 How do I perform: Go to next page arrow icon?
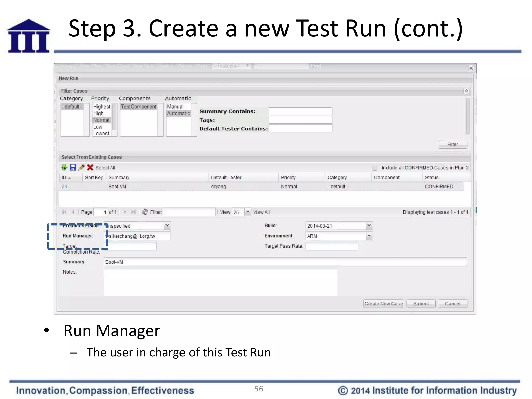[x=125, y=212]
